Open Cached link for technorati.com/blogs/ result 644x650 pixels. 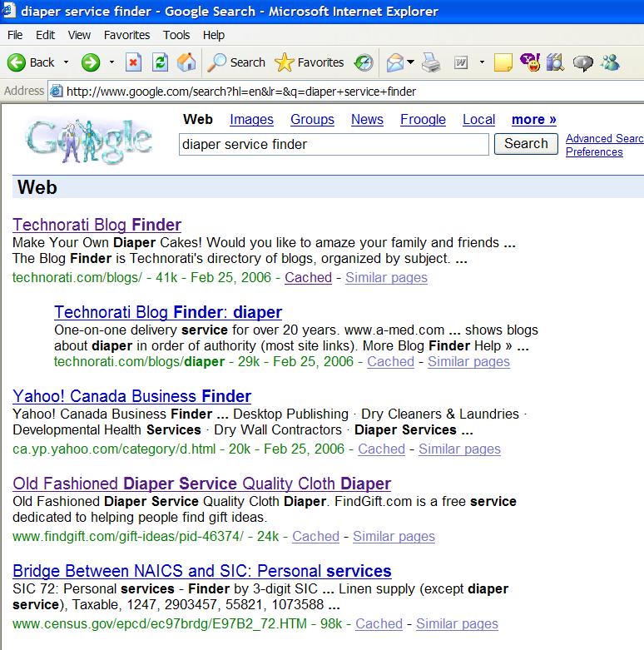(x=308, y=277)
